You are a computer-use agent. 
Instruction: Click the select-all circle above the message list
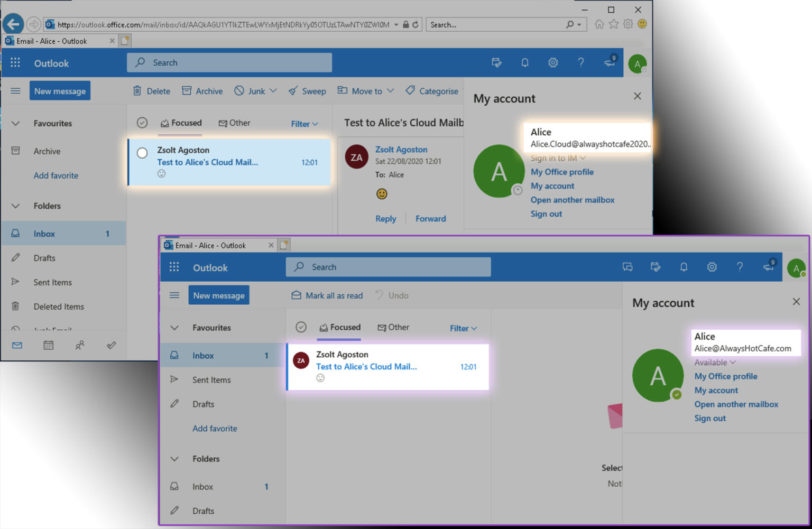(142, 122)
